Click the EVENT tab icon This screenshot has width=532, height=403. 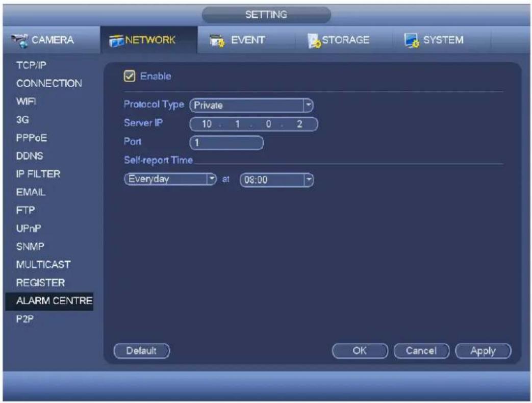click(x=217, y=41)
